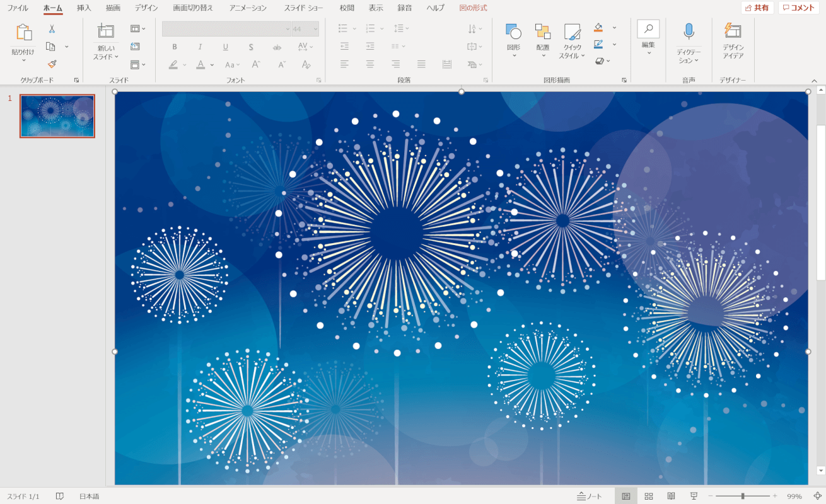Start Dictation microphone
Image resolution: width=826 pixels, height=504 pixels.
coord(689,31)
